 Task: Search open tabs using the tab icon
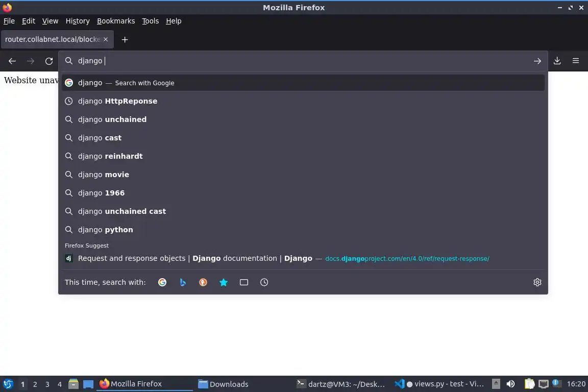[244, 282]
